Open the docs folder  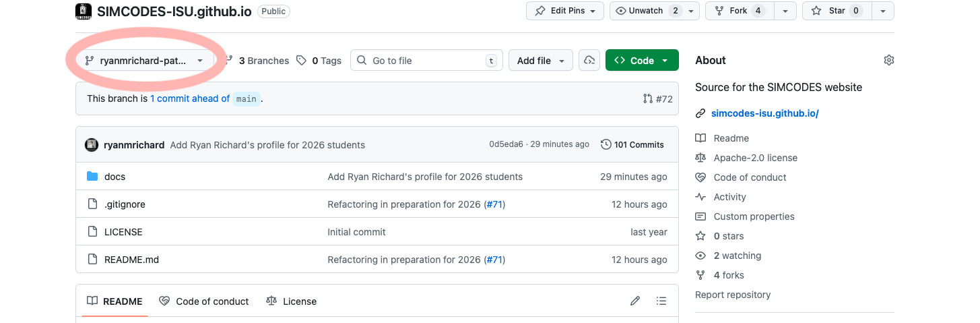115,177
